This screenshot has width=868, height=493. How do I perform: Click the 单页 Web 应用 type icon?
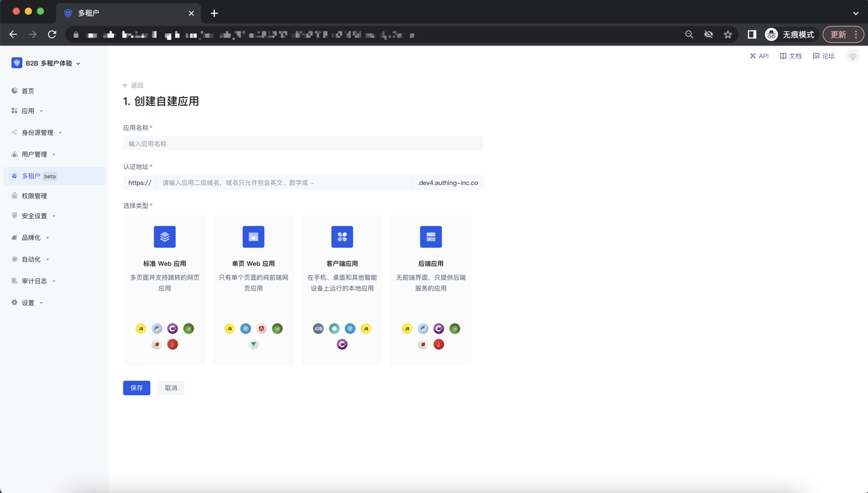click(x=254, y=237)
